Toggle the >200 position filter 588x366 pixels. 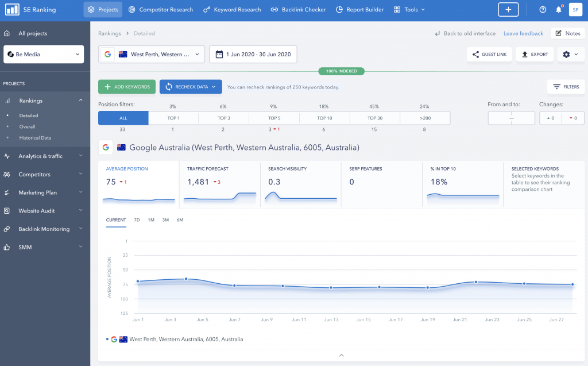pos(424,118)
